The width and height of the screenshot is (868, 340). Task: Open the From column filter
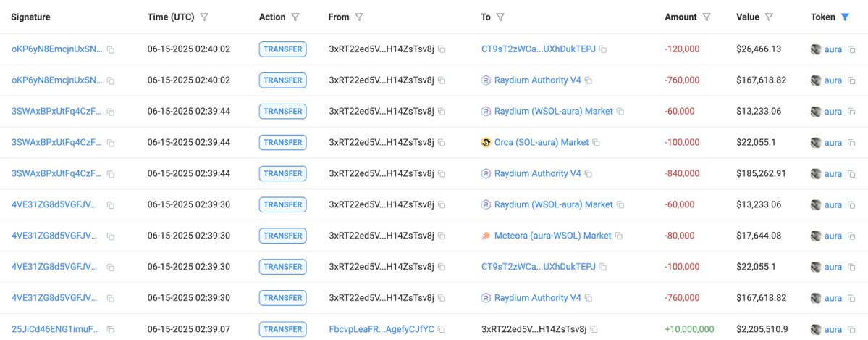pyautogui.click(x=359, y=17)
